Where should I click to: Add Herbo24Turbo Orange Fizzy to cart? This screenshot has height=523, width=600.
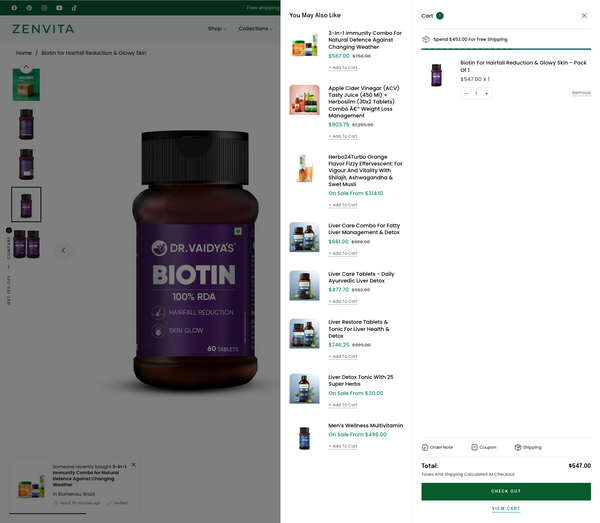click(343, 205)
